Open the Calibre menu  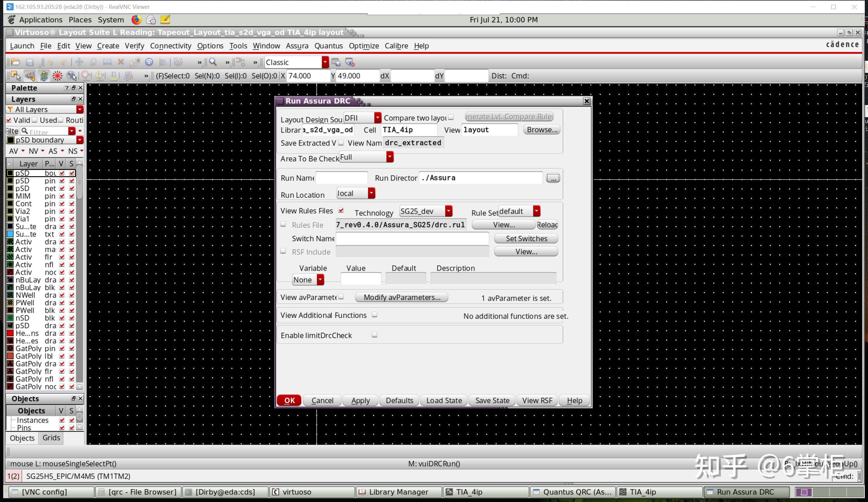click(396, 46)
